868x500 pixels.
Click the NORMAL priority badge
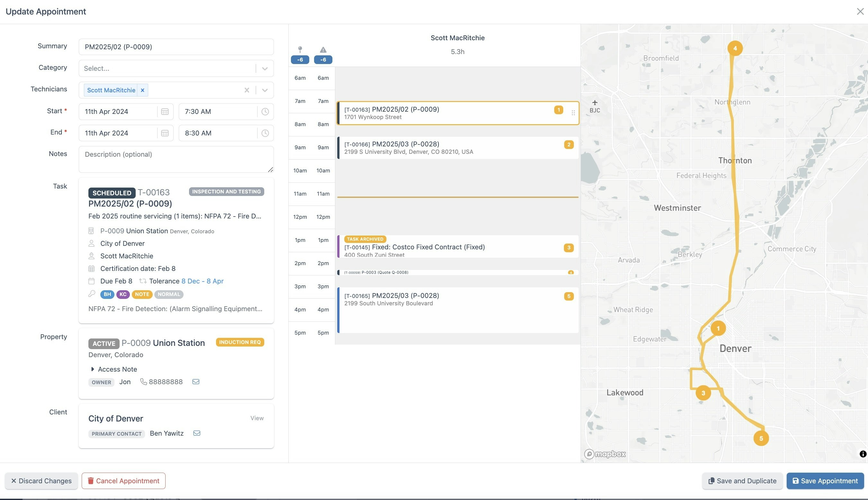[x=169, y=294]
